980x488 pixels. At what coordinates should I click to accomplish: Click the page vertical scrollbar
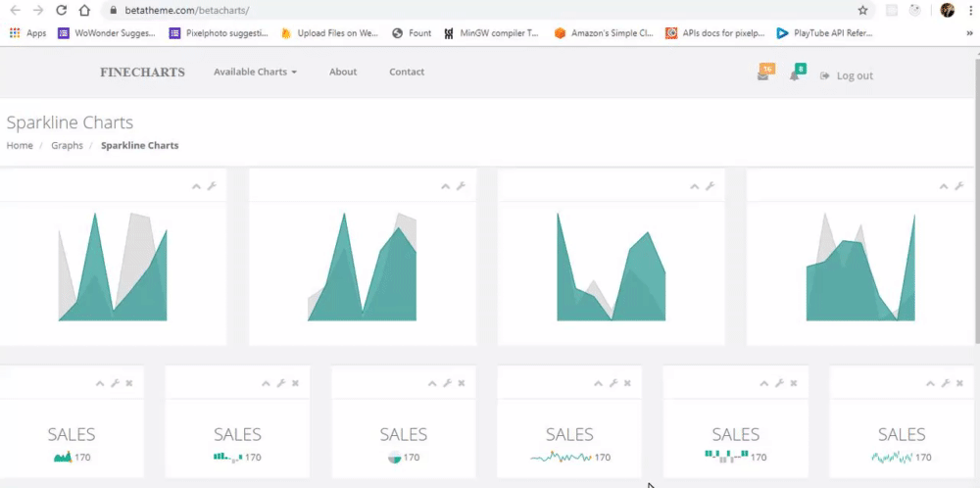pyautogui.click(x=977, y=200)
